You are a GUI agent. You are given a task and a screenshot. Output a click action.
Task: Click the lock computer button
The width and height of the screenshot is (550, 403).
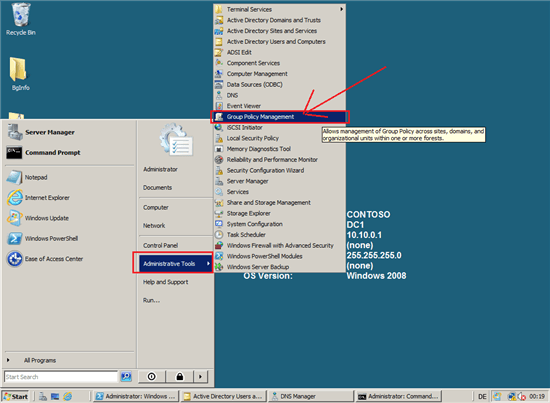coord(180,377)
